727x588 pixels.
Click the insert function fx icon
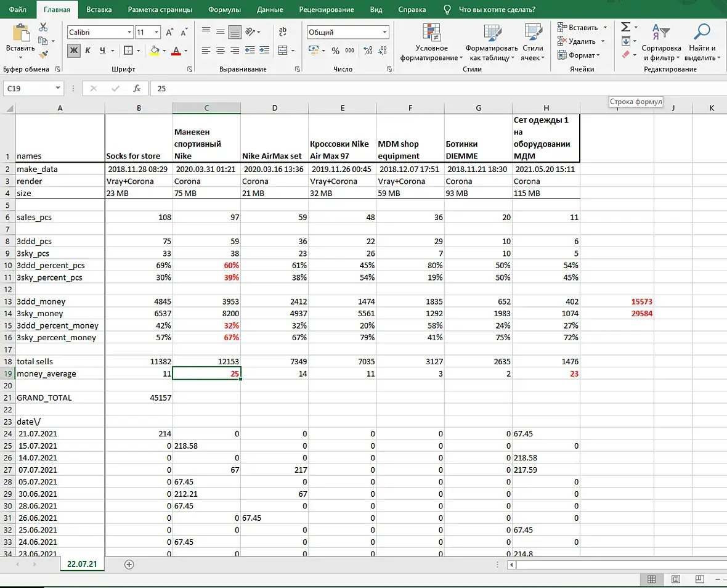(x=137, y=88)
